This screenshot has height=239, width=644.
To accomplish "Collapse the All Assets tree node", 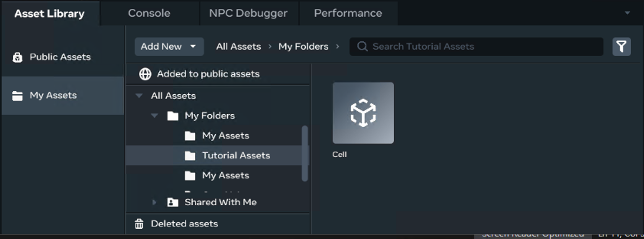I will pos(139,96).
